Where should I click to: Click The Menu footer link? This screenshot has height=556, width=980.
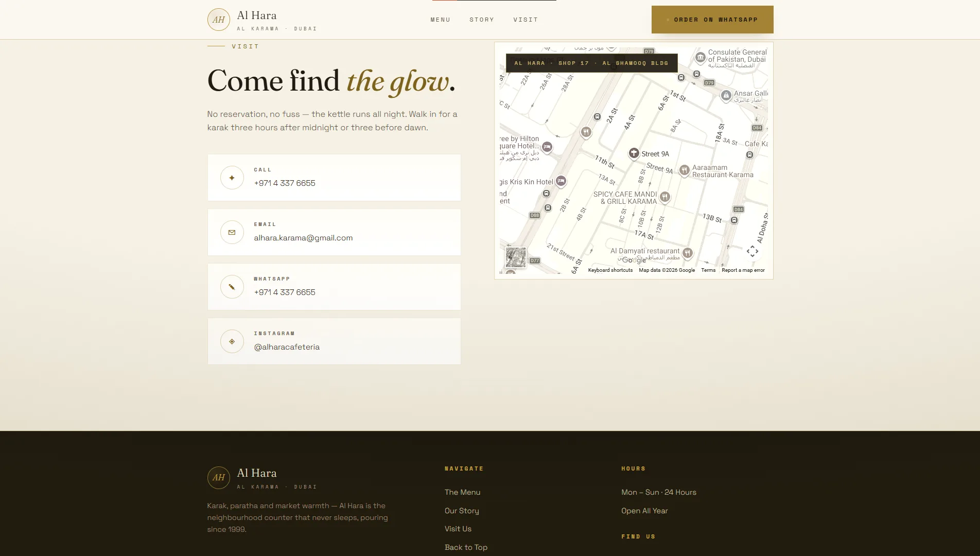pos(462,492)
